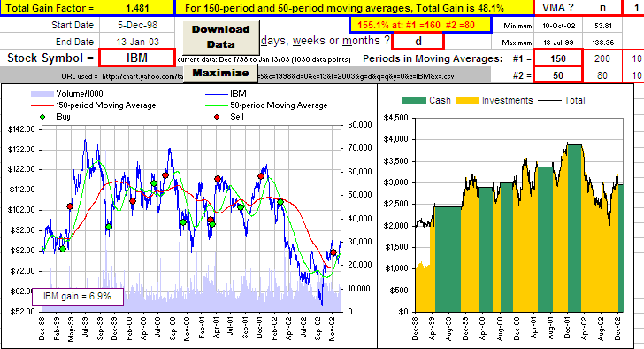
Task: Click the $2,000 axis label on portfolio chart
Action: pos(396,226)
